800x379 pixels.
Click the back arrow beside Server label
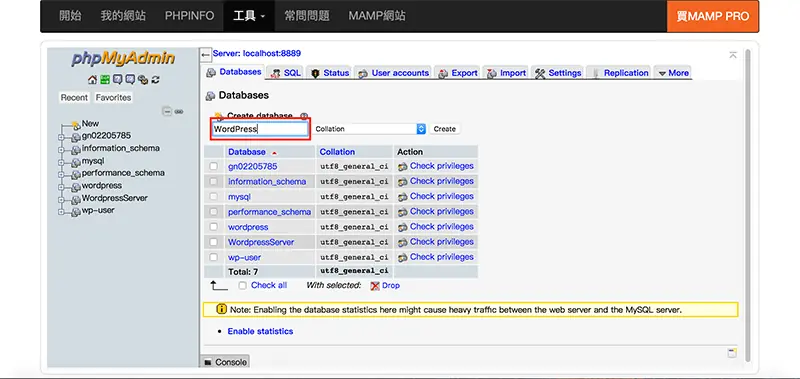click(206, 54)
